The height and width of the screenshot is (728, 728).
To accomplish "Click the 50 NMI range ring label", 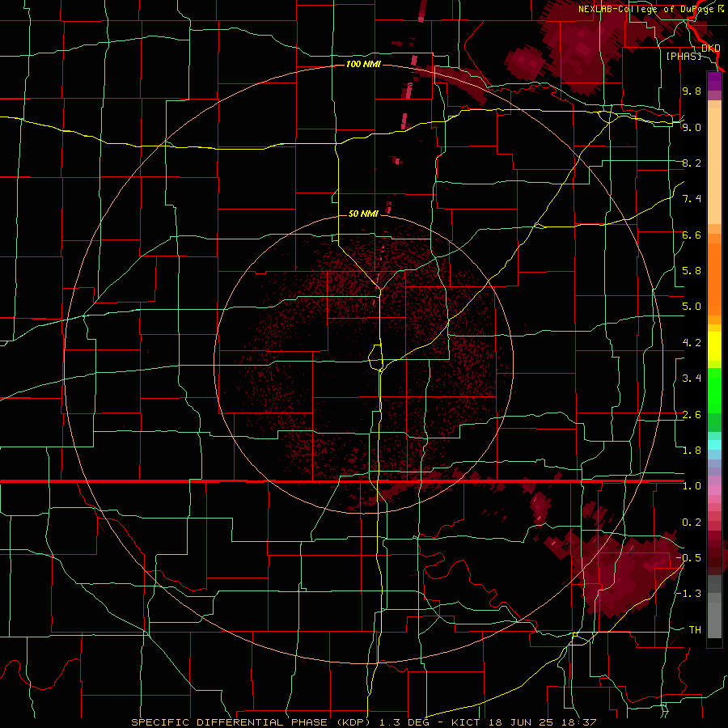I will (363, 214).
